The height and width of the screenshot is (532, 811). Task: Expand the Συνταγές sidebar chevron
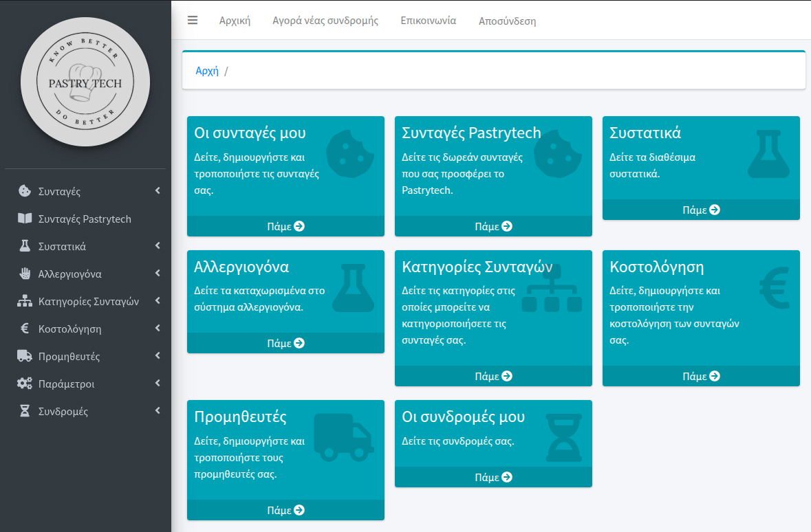[x=158, y=191]
